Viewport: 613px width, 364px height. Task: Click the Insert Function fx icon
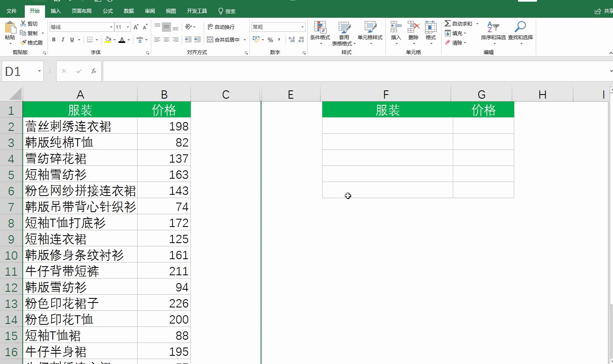[94, 71]
